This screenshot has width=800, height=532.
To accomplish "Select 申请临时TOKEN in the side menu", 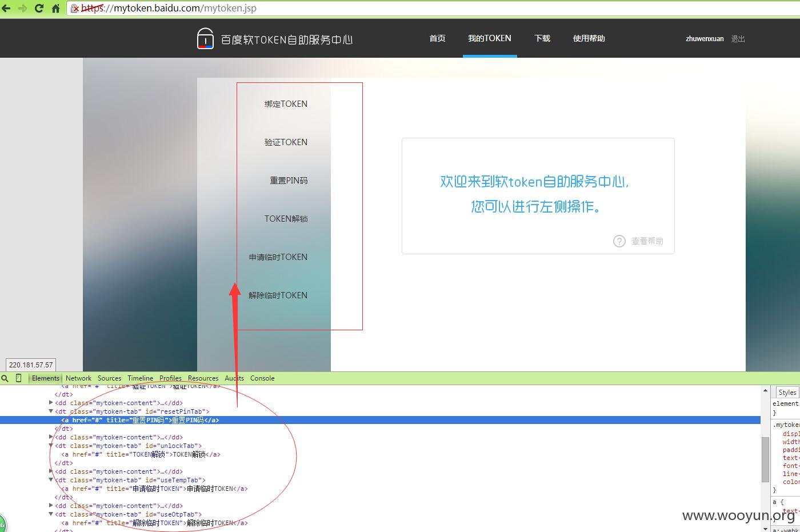I will [278, 257].
